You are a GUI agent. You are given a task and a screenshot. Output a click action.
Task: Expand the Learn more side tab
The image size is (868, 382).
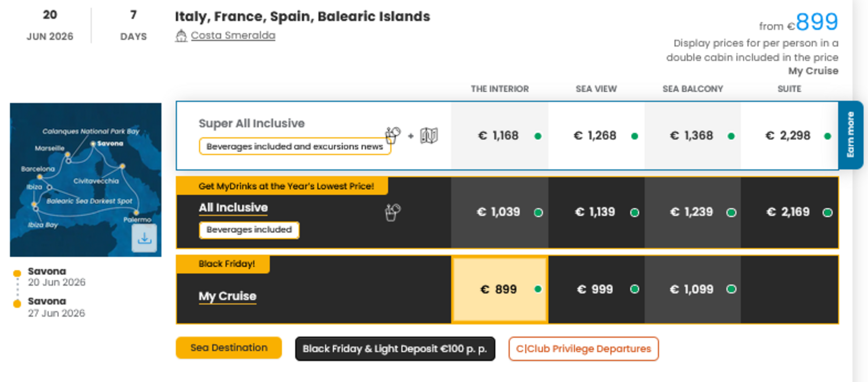coord(850,135)
